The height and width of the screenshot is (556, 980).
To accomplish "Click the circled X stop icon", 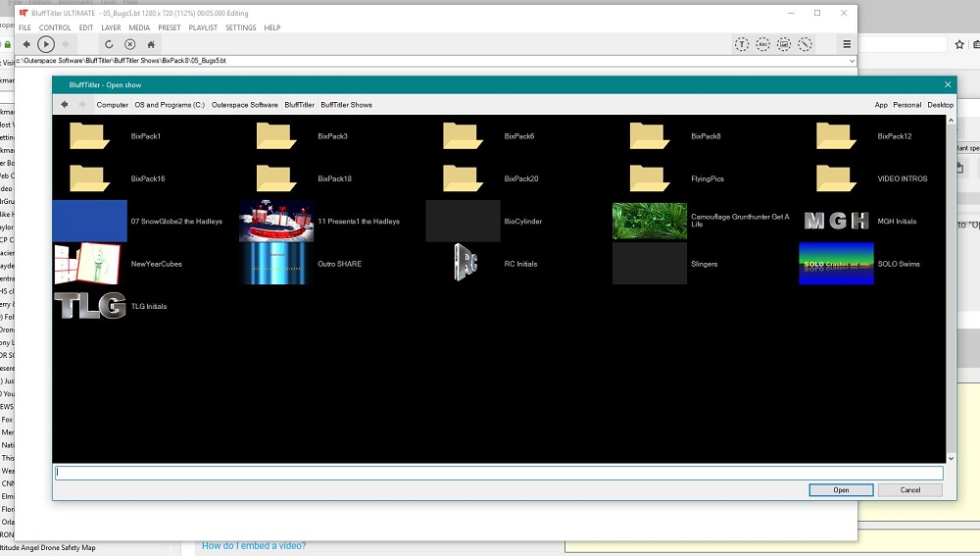I will [130, 44].
